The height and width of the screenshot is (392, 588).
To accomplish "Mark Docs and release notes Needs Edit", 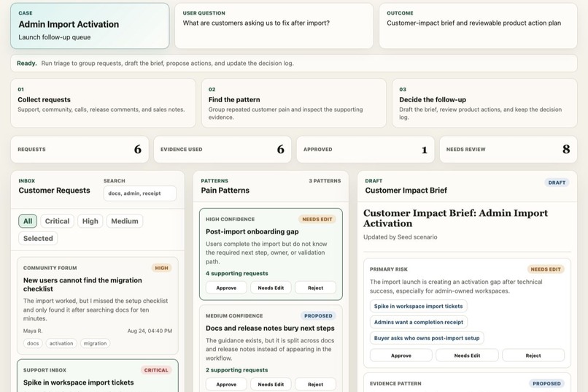I will click(x=271, y=384).
